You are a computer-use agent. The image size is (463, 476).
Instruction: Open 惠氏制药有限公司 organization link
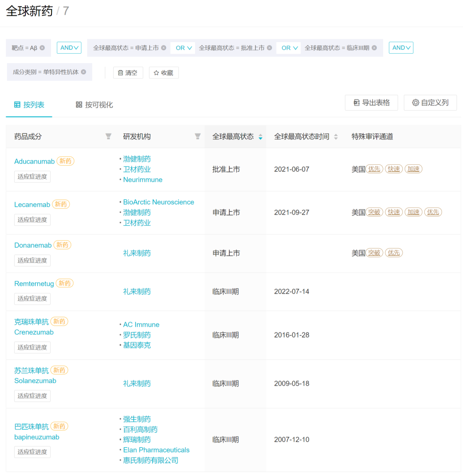[150, 460]
